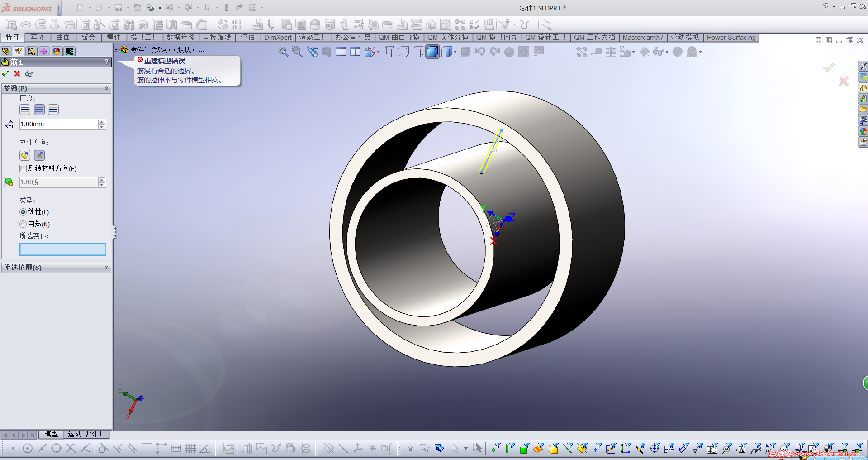Switch to the 曲面 tab
This screenshot has width=868, height=460.
pyautogui.click(x=63, y=38)
